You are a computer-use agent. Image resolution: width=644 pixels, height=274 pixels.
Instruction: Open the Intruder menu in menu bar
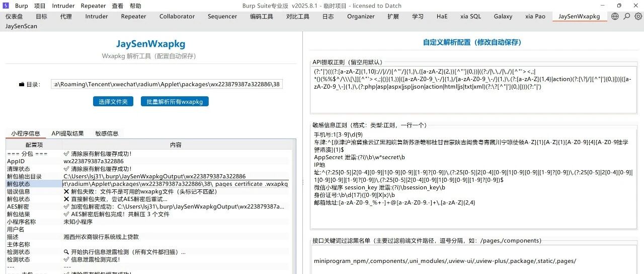click(x=63, y=6)
